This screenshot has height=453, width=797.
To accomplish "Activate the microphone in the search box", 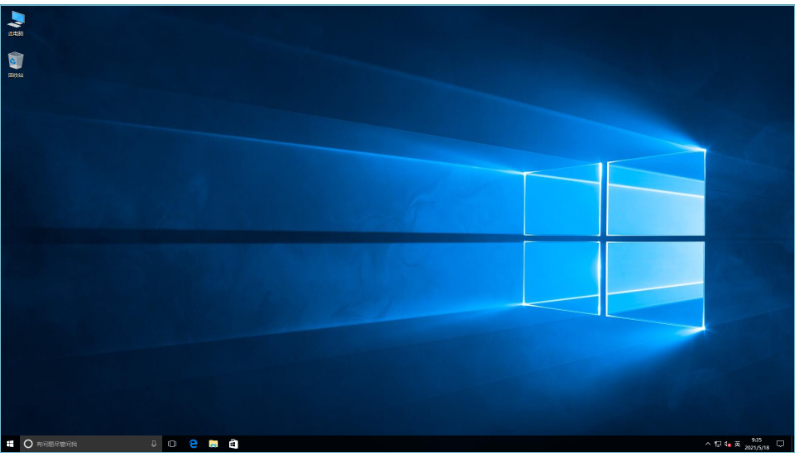I will click(x=154, y=443).
